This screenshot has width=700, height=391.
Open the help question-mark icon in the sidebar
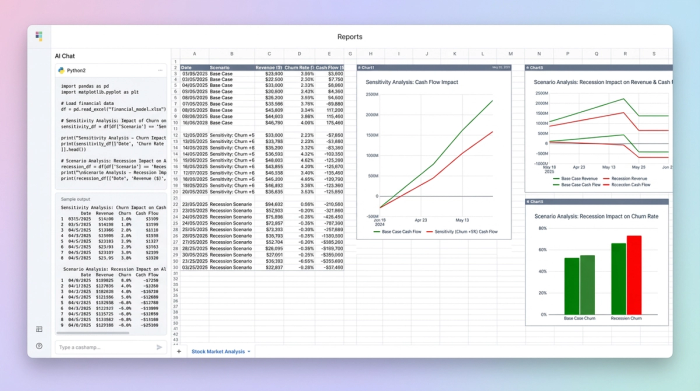(39, 346)
